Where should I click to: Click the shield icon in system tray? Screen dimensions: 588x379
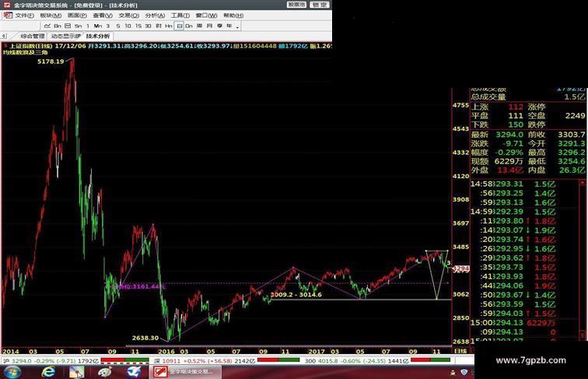(x=464, y=372)
